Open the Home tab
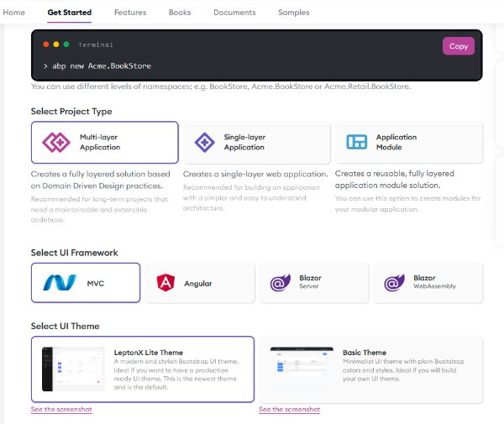Screen dimensions: 504x424 point(14,13)
